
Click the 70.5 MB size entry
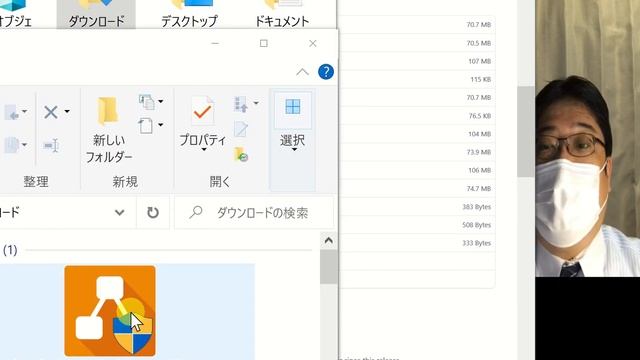478,43
